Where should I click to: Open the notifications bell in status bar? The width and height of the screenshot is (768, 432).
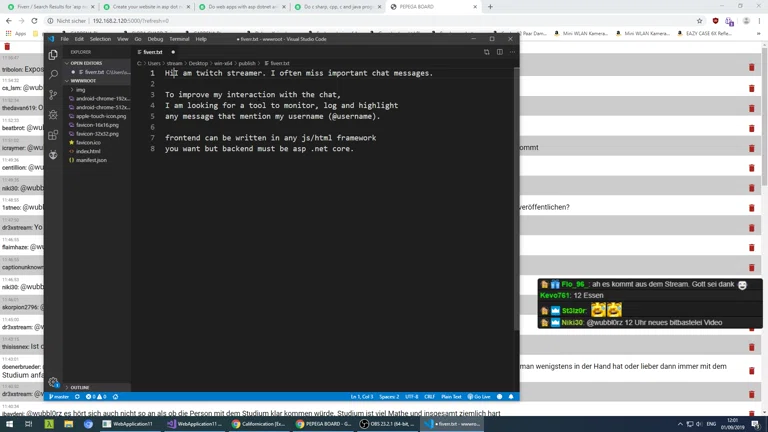[511, 397]
